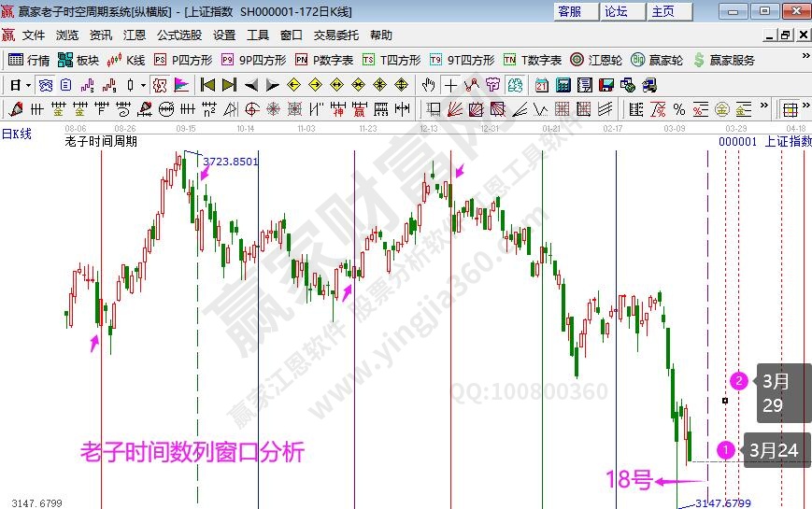
Task: Jump to last bar arrow icon
Action: (x=229, y=85)
